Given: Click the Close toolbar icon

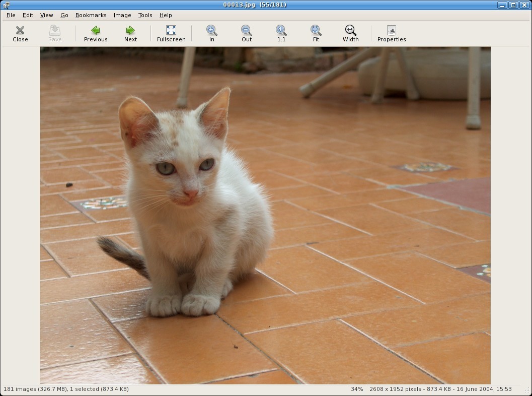Looking at the screenshot, I should coord(20,33).
